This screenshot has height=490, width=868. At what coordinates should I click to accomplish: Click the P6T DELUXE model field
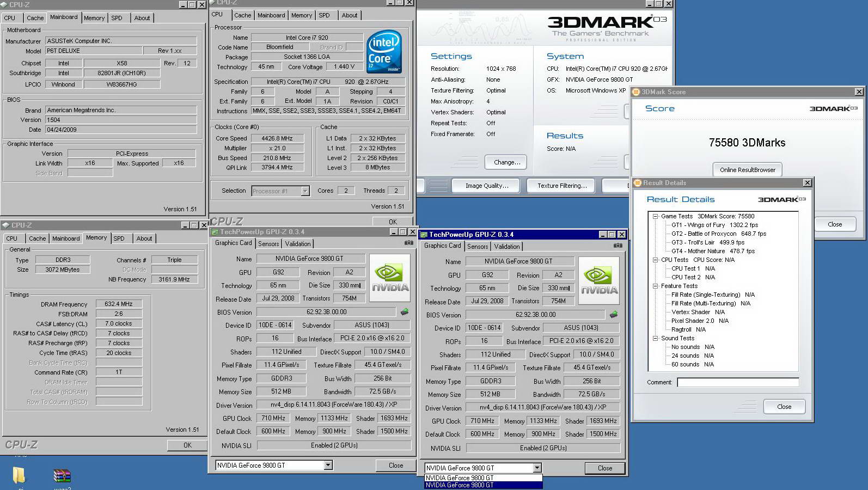[93, 51]
